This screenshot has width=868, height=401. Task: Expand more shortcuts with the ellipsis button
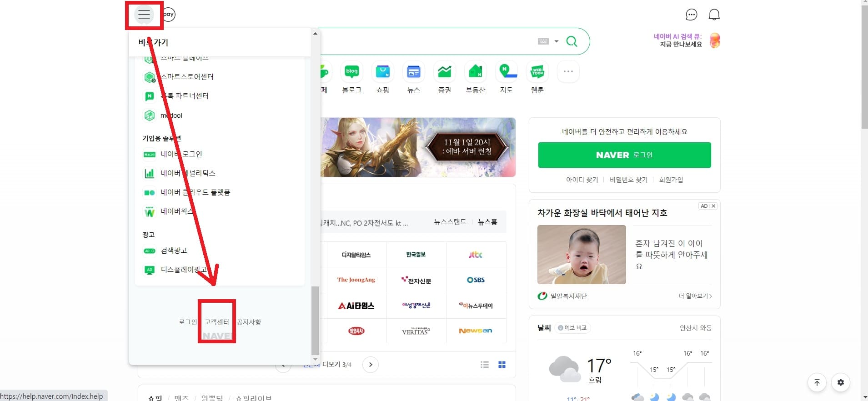coord(568,71)
